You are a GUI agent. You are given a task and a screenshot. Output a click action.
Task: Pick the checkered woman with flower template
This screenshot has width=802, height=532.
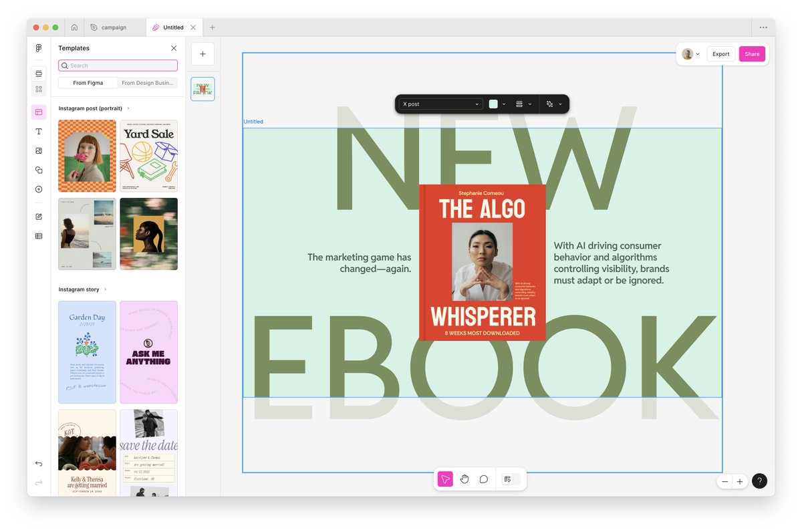[x=87, y=156]
